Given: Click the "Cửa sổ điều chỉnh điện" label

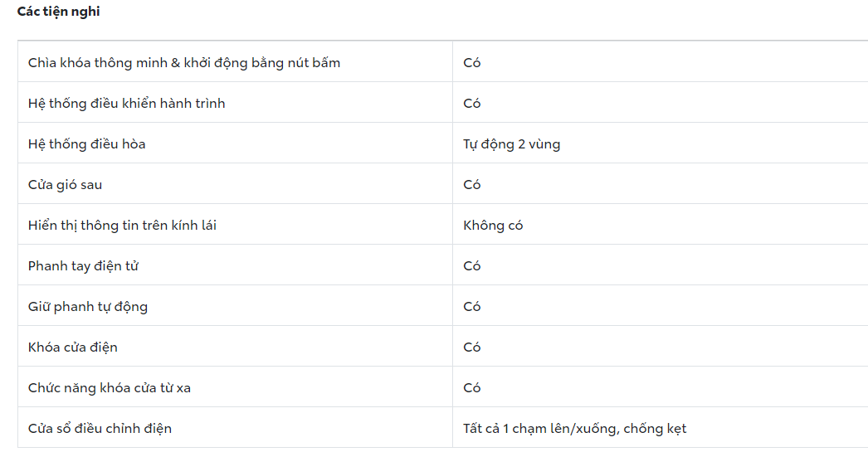Looking at the screenshot, I should click(100, 429).
